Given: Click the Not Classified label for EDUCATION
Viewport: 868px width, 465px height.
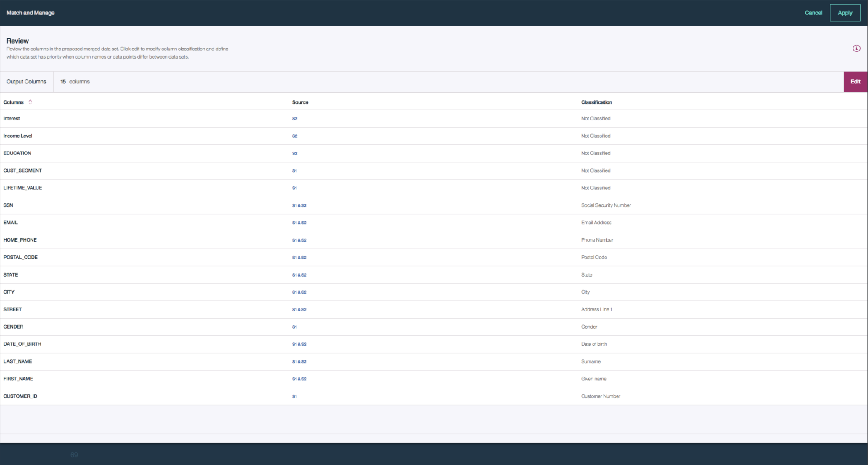Looking at the screenshot, I should (x=595, y=153).
